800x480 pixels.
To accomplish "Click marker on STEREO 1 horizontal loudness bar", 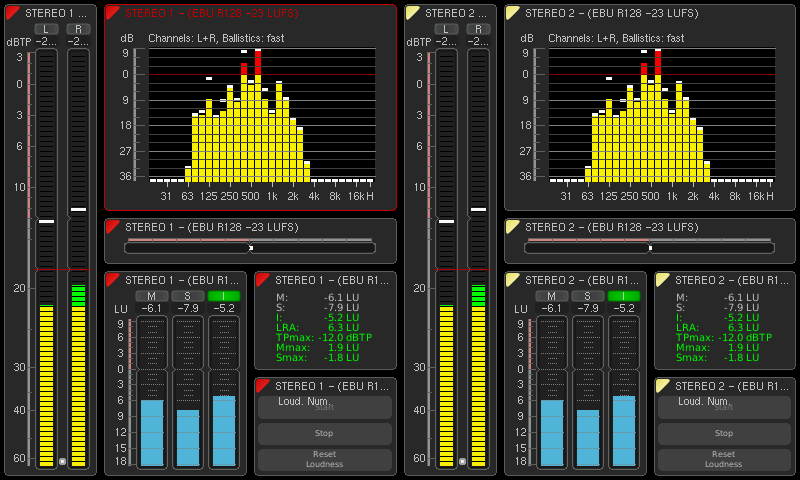I will 251,248.
